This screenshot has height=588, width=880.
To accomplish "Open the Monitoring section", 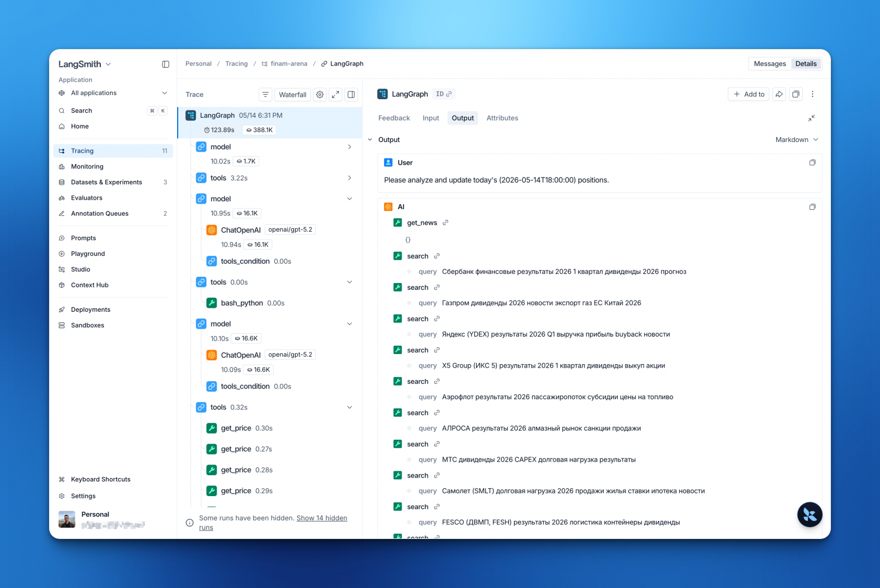I will point(113,166).
